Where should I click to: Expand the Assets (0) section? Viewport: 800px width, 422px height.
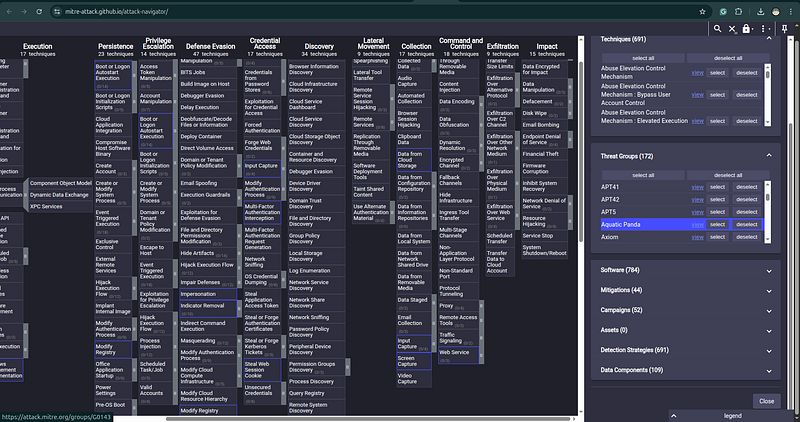click(x=769, y=331)
